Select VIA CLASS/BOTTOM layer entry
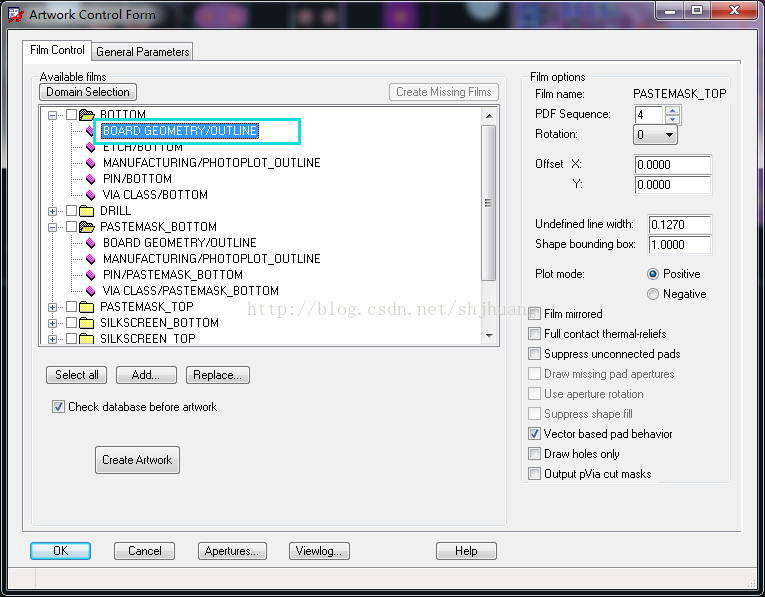The width and height of the screenshot is (765, 597). click(x=155, y=195)
